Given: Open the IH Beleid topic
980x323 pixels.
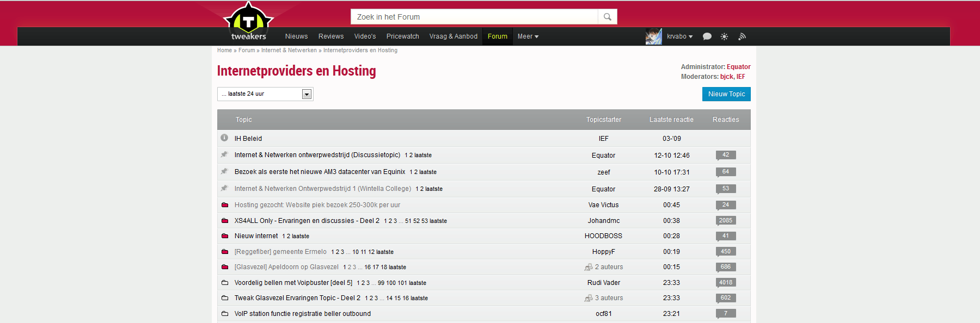Looking at the screenshot, I should (x=248, y=139).
